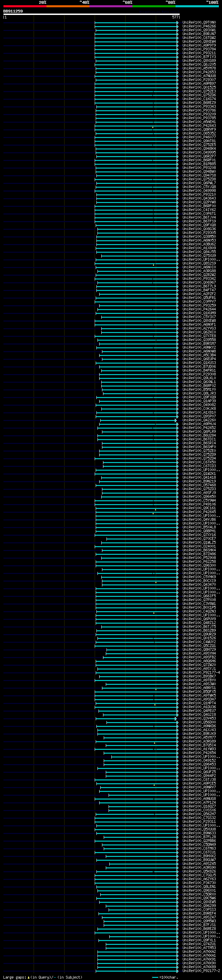Viewport: 222px width, 980px height.
Task: Click UniRef100_B6TJV4 entry
Action: 199,217
